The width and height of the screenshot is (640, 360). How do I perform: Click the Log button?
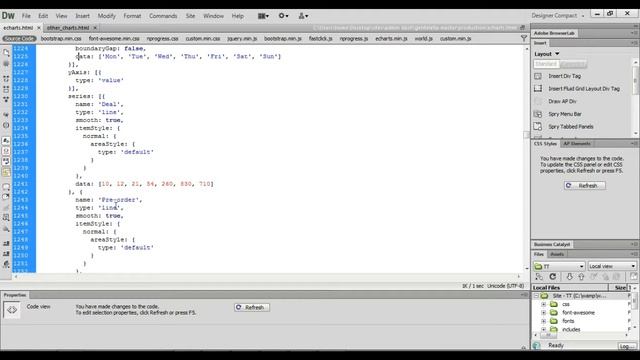[627, 346]
